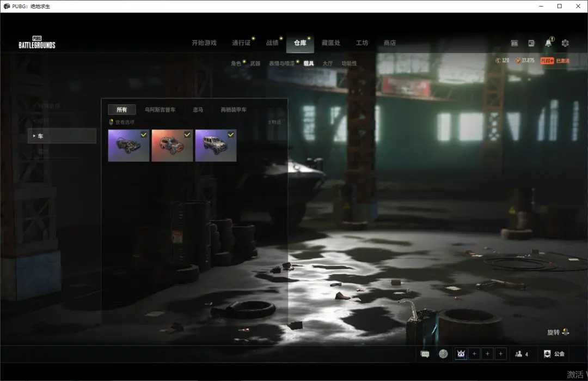Viewport: 588px width, 381px height.
Task: Click the last empty plus team slot
Action: 501,354
